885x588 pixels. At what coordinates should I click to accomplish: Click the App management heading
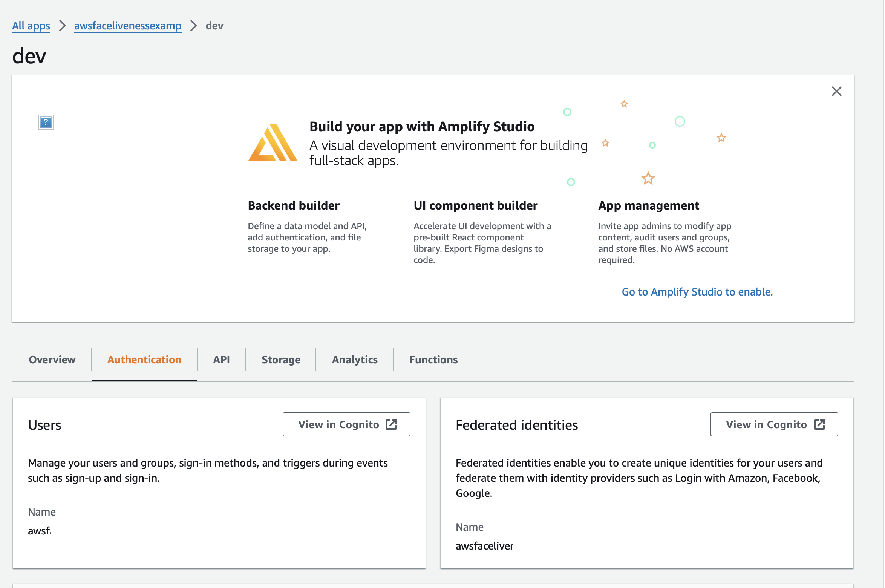tap(649, 205)
